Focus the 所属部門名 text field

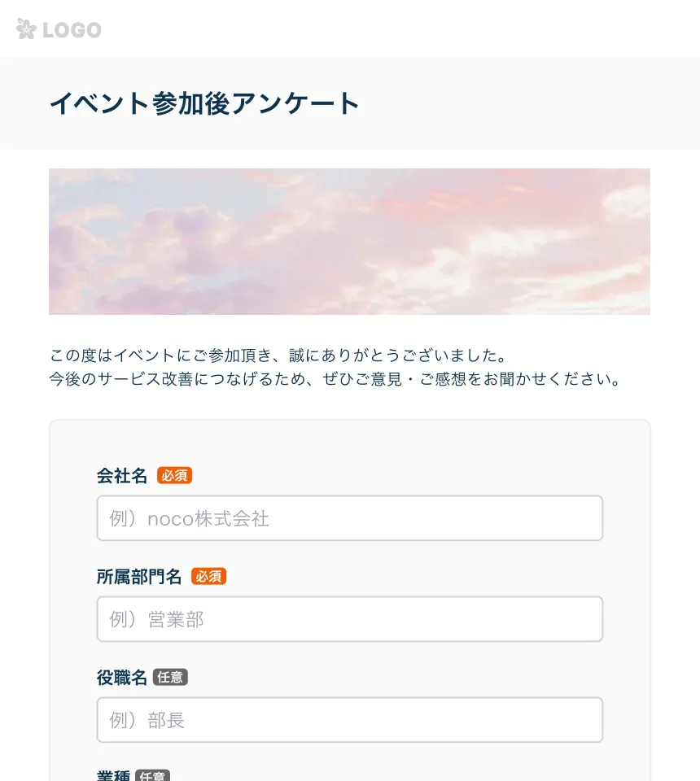click(x=350, y=619)
